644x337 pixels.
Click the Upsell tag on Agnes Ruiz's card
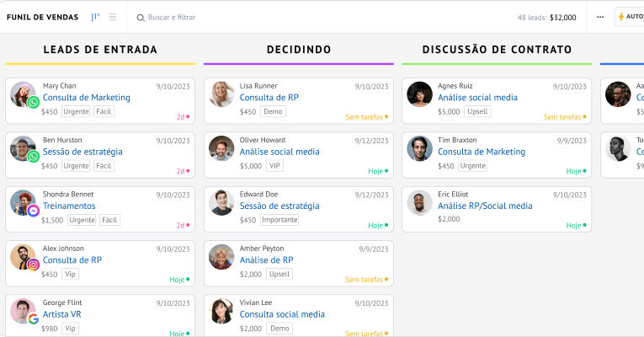click(477, 111)
